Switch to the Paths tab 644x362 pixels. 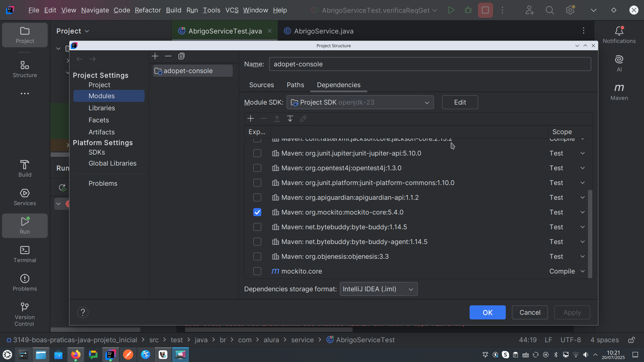click(296, 85)
